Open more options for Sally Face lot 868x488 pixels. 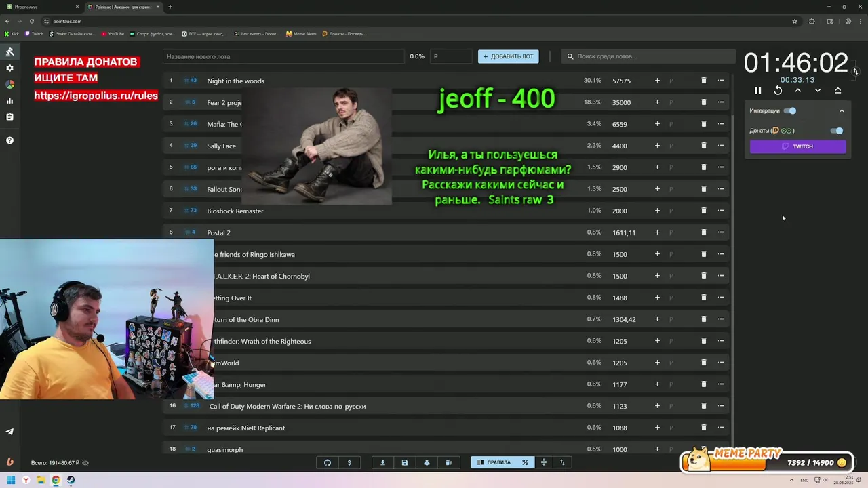tap(721, 146)
